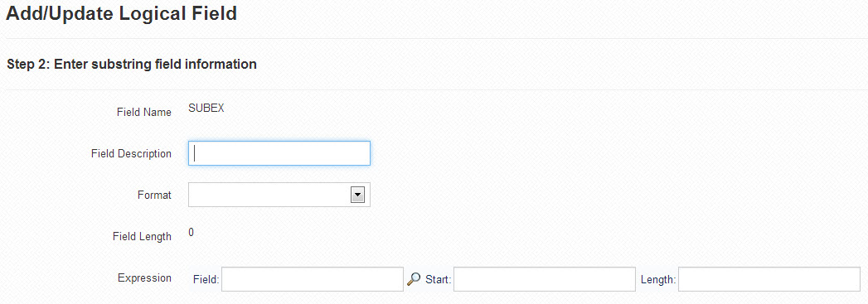Open the Format combo box
The height and width of the screenshot is (304, 868).
pyautogui.click(x=279, y=195)
